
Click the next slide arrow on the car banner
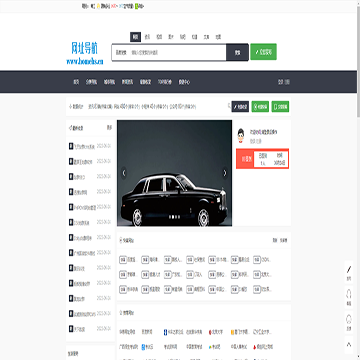[x=225, y=173]
